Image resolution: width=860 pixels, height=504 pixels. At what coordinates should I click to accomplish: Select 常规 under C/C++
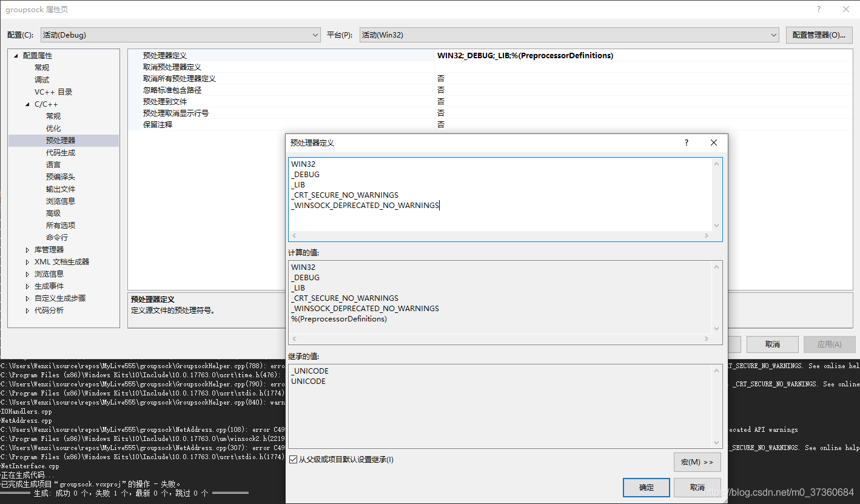pos(53,116)
